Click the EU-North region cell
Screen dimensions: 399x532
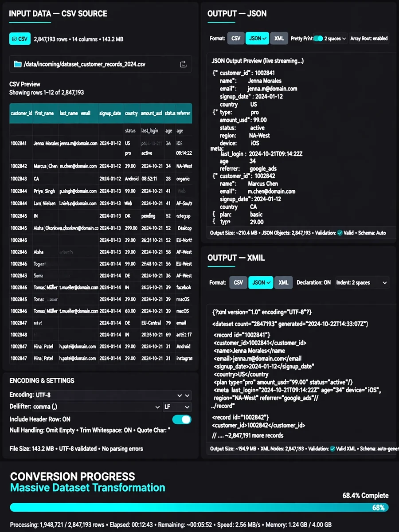184,240
